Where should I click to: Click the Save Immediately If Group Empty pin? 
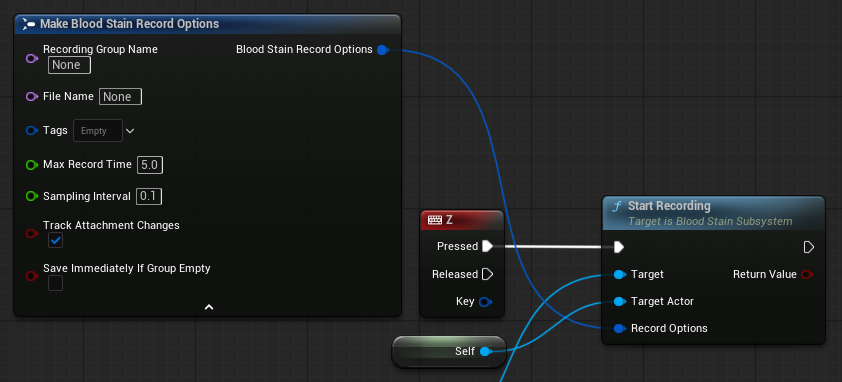[x=32, y=276]
